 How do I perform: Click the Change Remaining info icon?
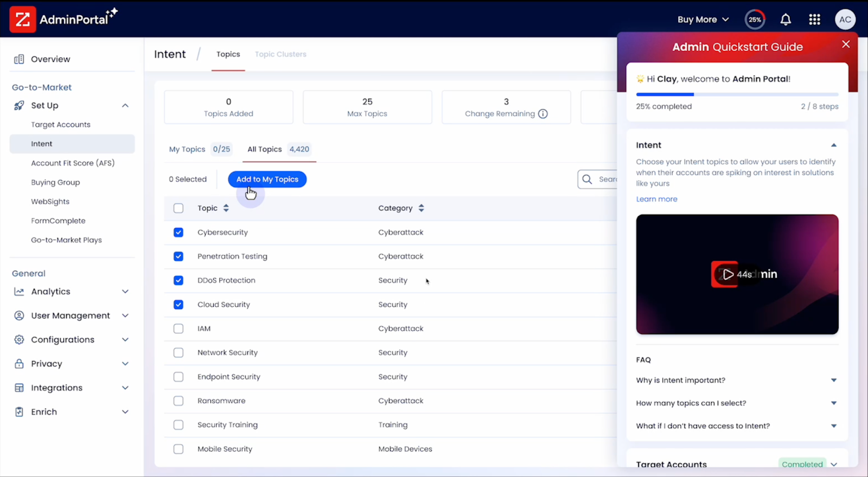tap(542, 114)
